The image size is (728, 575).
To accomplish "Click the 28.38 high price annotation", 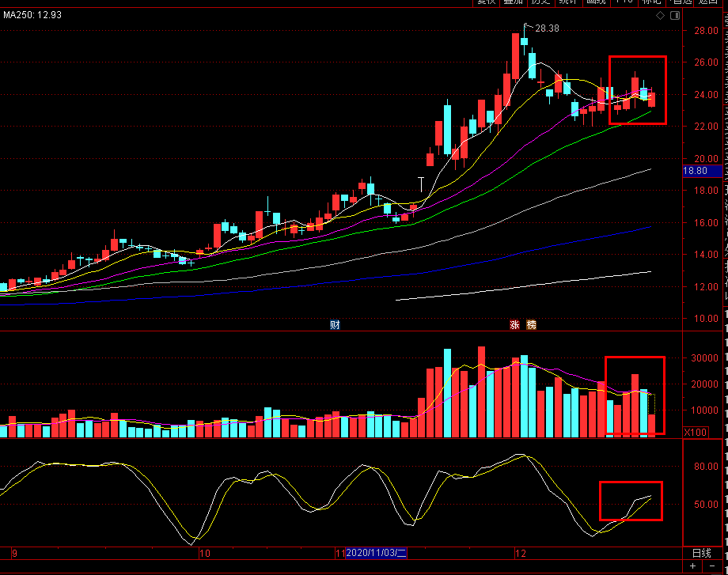I will click(x=547, y=28).
